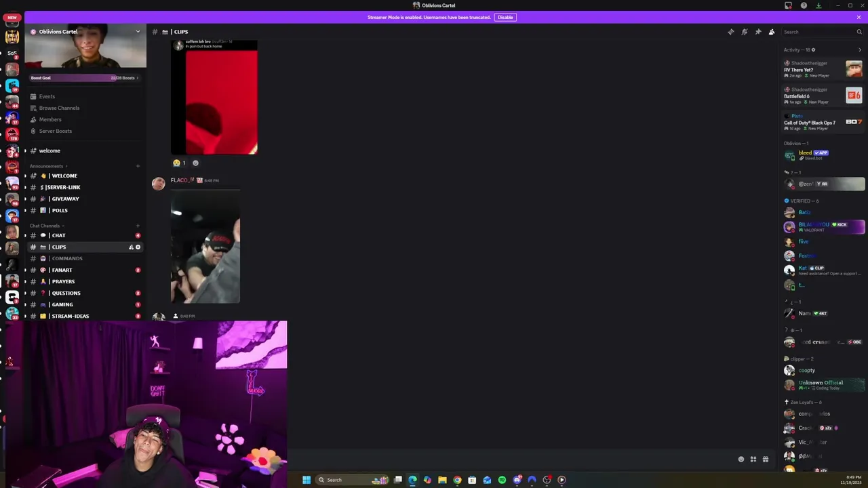Open the Threads icon in channel header
Screen dimensions: 868x488
pyautogui.click(x=730, y=32)
